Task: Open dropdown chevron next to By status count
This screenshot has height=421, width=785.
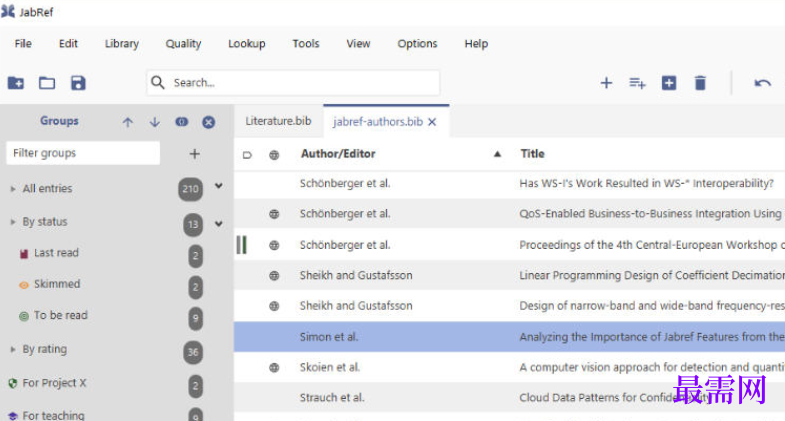Action: point(219,223)
